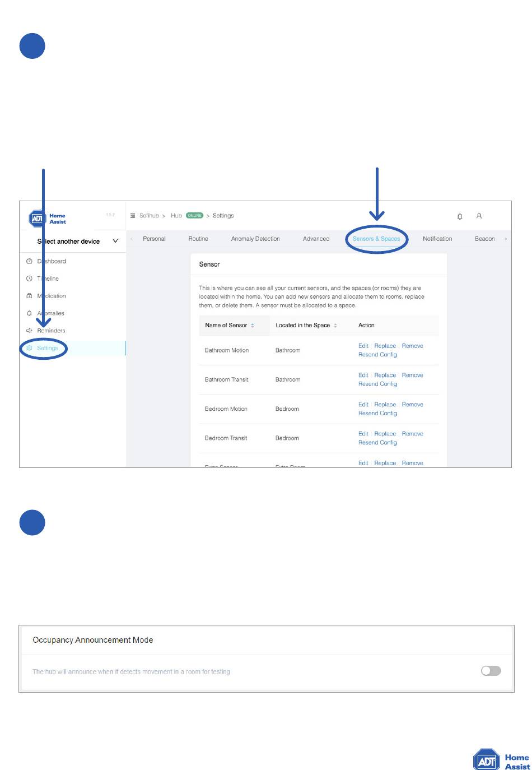
Task: Edit the Bedroom Motion sensor
Action: click(x=363, y=404)
